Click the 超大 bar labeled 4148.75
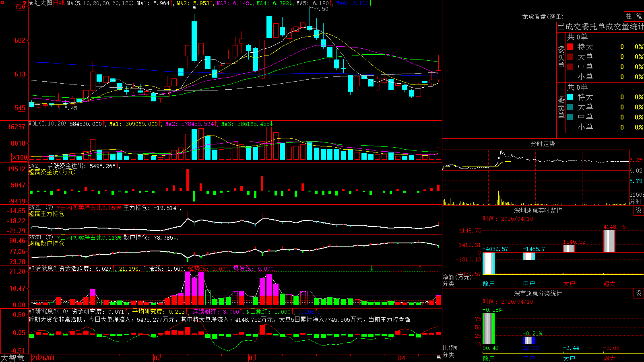 [609, 241]
